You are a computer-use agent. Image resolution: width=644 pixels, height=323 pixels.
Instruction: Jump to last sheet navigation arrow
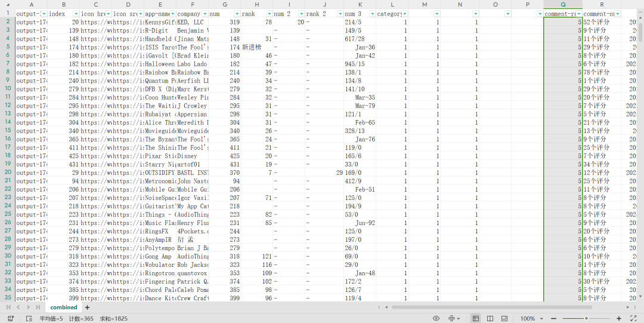38,307
